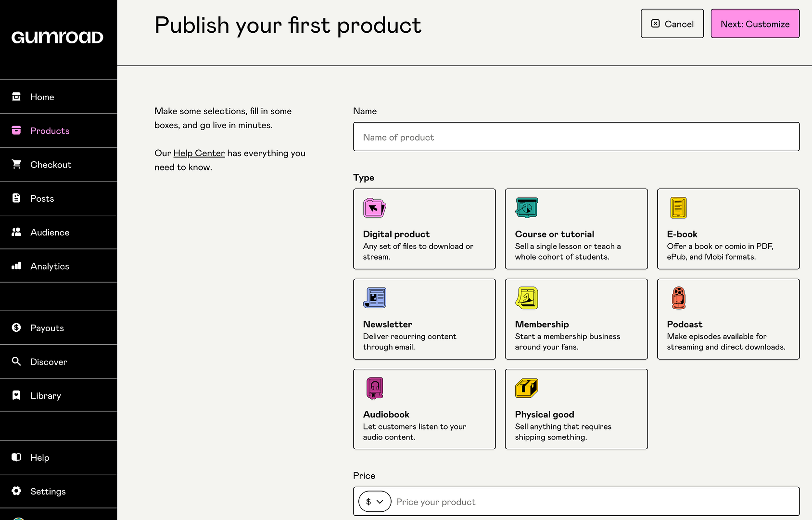Navigate to Posts
This screenshot has height=520, width=812.
[58, 198]
